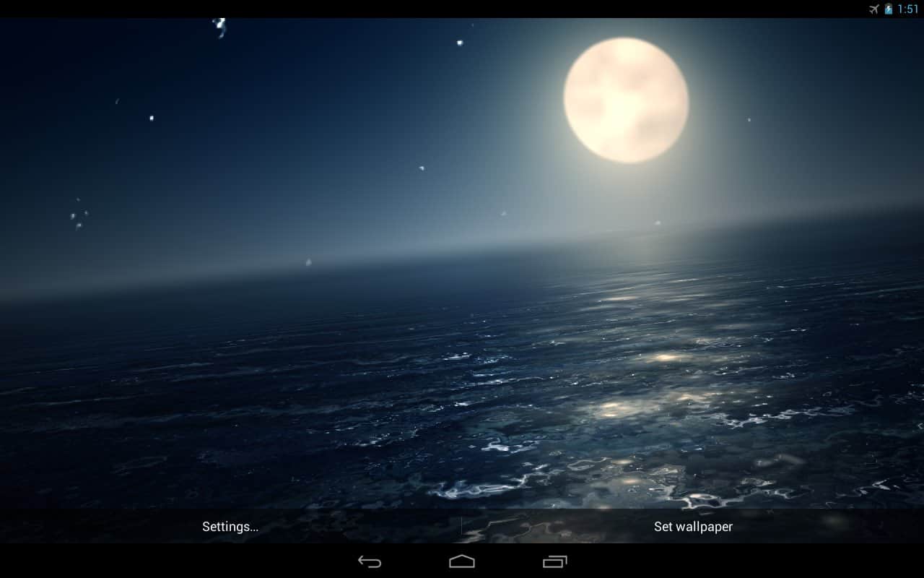Tap the cluster of stars near the left edge
The height and width of the screenshot is (578, 924).
point(78,217)
